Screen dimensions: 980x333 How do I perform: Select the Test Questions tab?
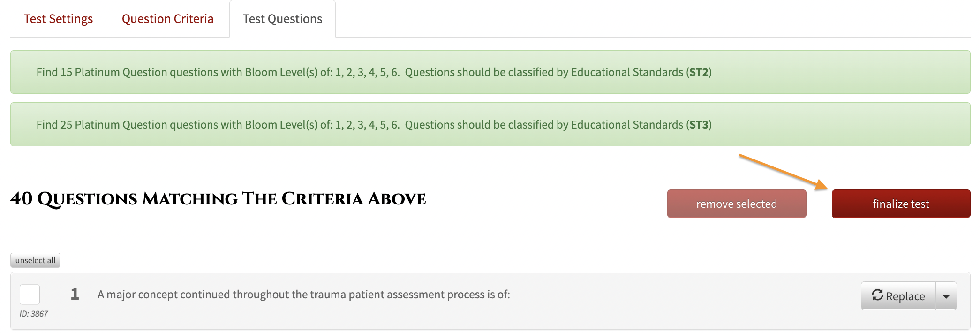click(x=282, y=19)
